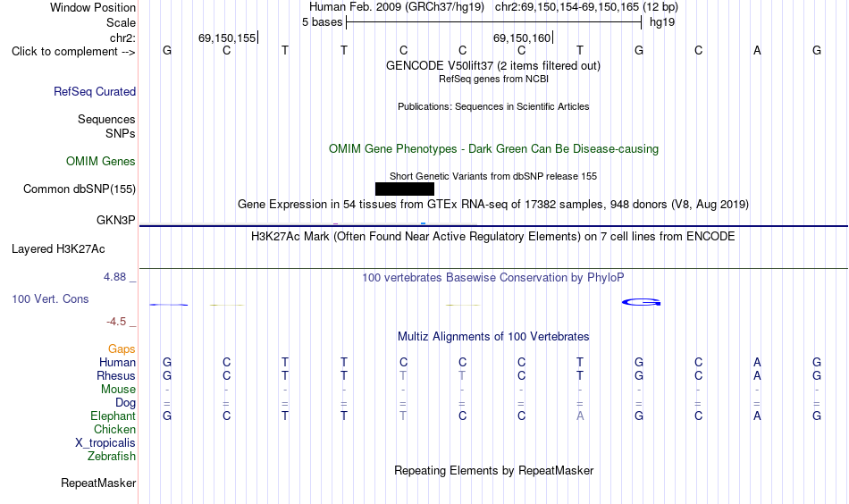Click the Mouse species label
Viewport: 849px width, 504px height.
click(118, 390)
